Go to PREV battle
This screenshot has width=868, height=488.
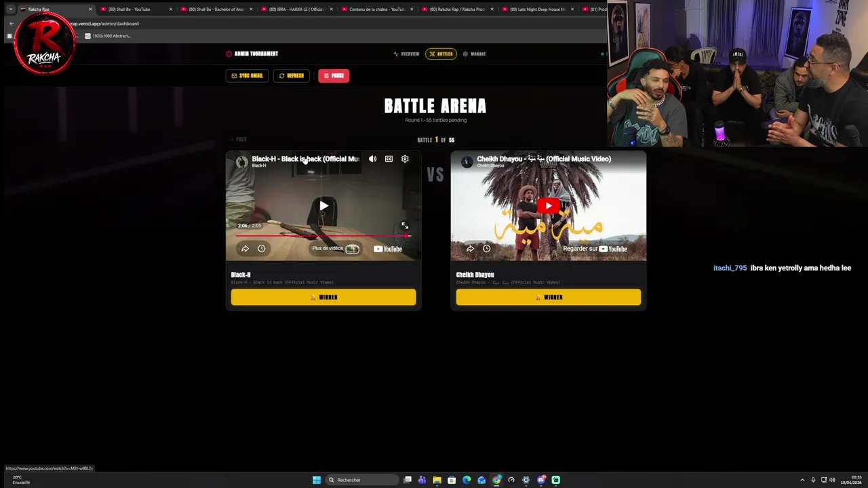[239, 140]
